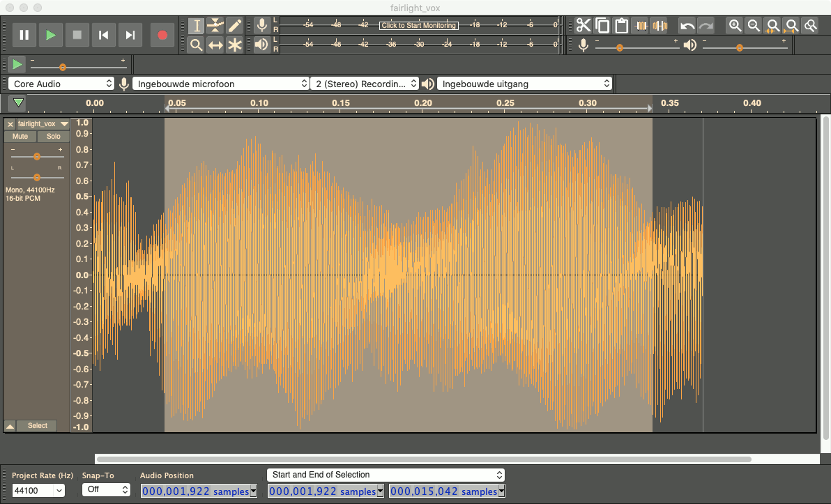831x504 pixels.
Task: Mute the fairlight_vox track
Action: (20, 136)
